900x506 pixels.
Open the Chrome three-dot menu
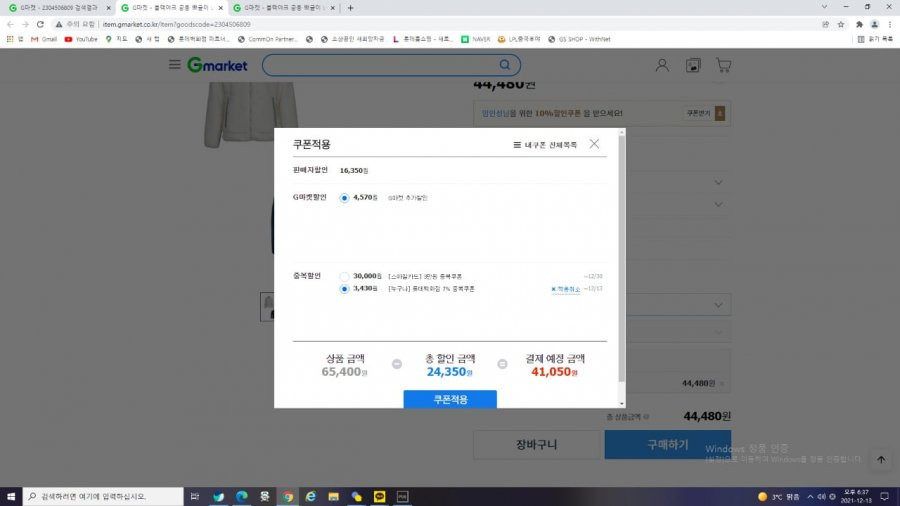tap(890, 25)
